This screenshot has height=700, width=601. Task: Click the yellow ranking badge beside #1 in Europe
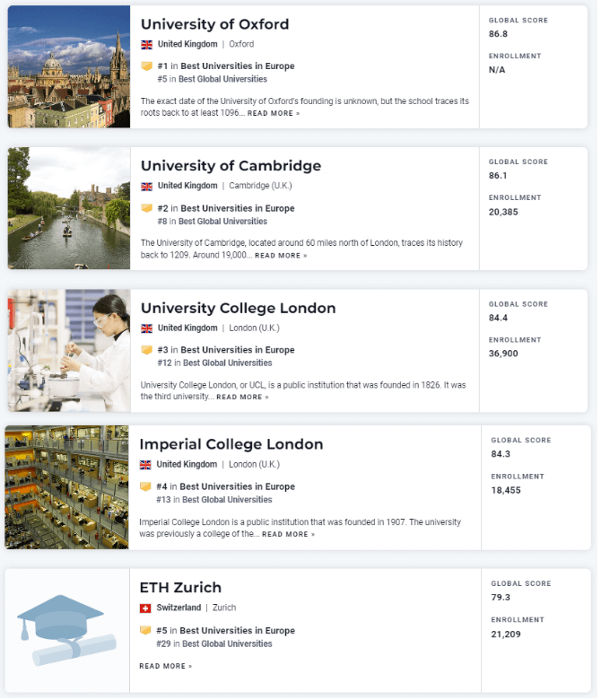click(x=146, y=66)
